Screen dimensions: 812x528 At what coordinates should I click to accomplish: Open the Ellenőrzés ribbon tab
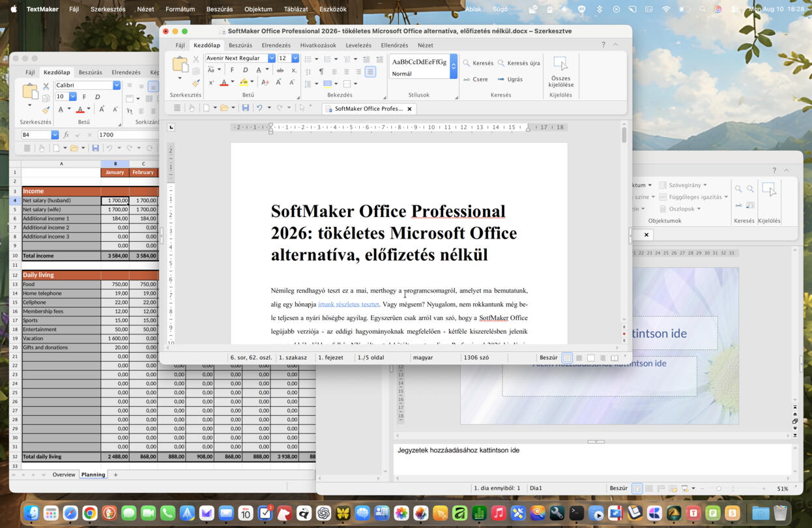pyautogui.click(x=394, y=45)
